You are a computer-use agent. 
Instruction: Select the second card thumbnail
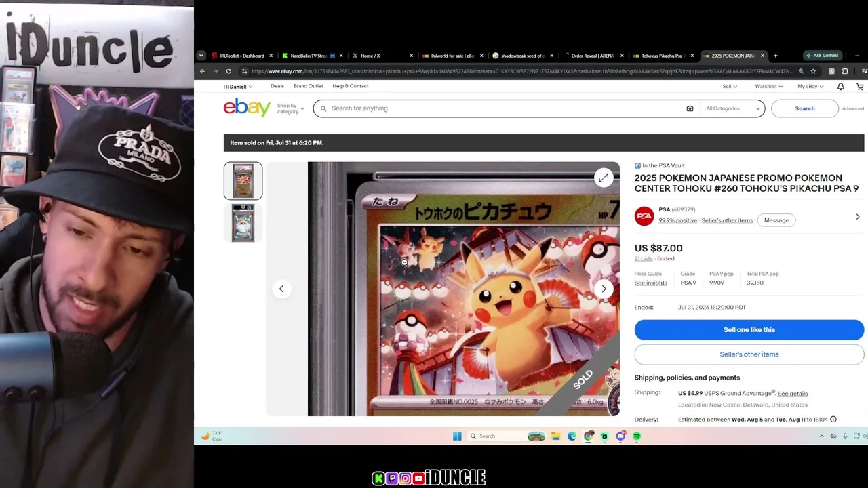point(243,222)
